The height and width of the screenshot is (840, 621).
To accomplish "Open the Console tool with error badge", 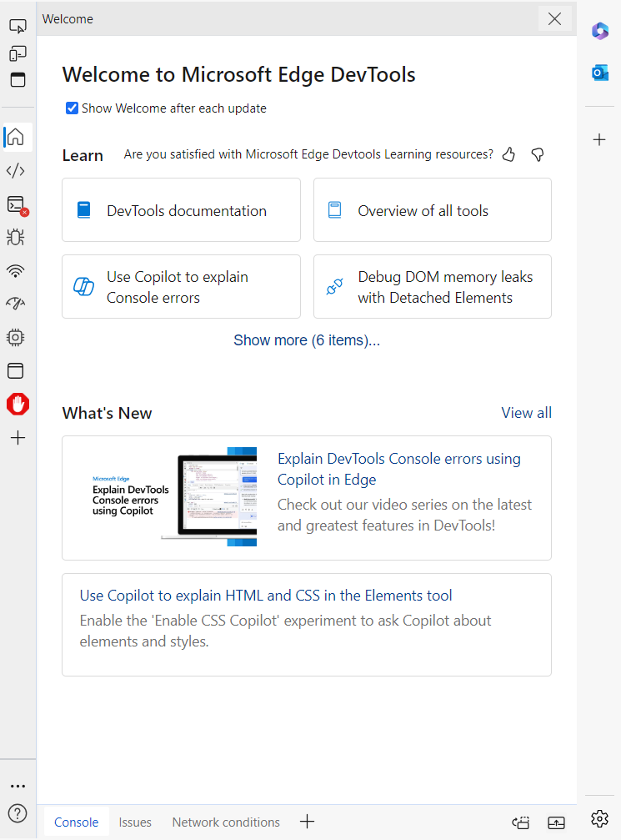I will tap(17, 204).
